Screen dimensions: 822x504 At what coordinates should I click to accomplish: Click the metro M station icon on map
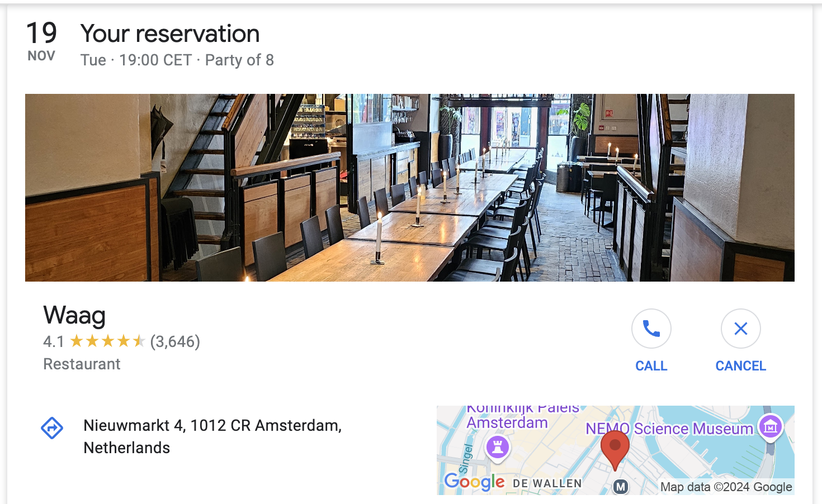621,487
